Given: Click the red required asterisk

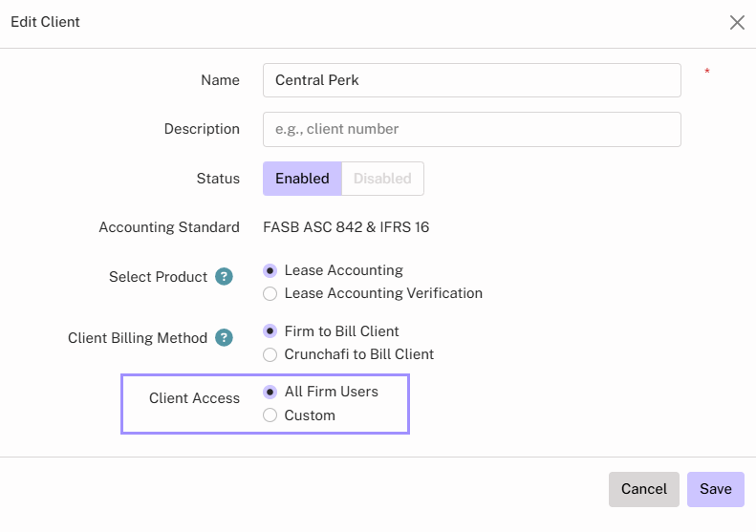Looking at the screenshot, I should click(707, 73).
